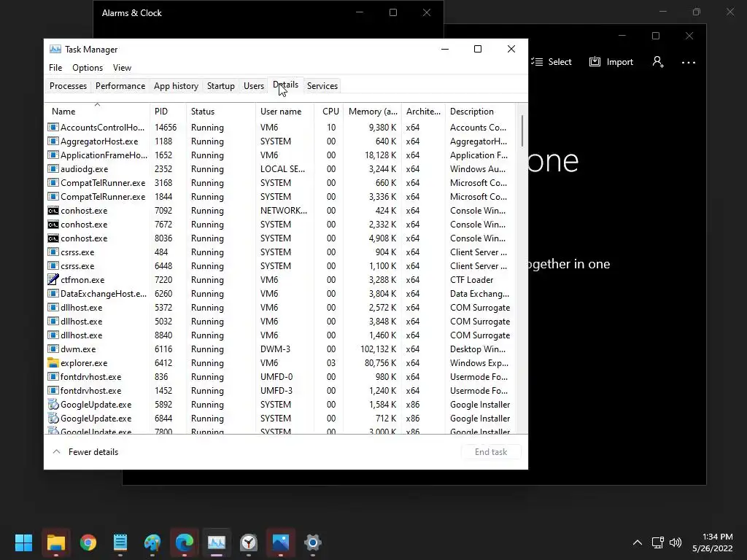Sort by the User name column header
The height and width of the screenshot is (560, 747).
(285, 112)
